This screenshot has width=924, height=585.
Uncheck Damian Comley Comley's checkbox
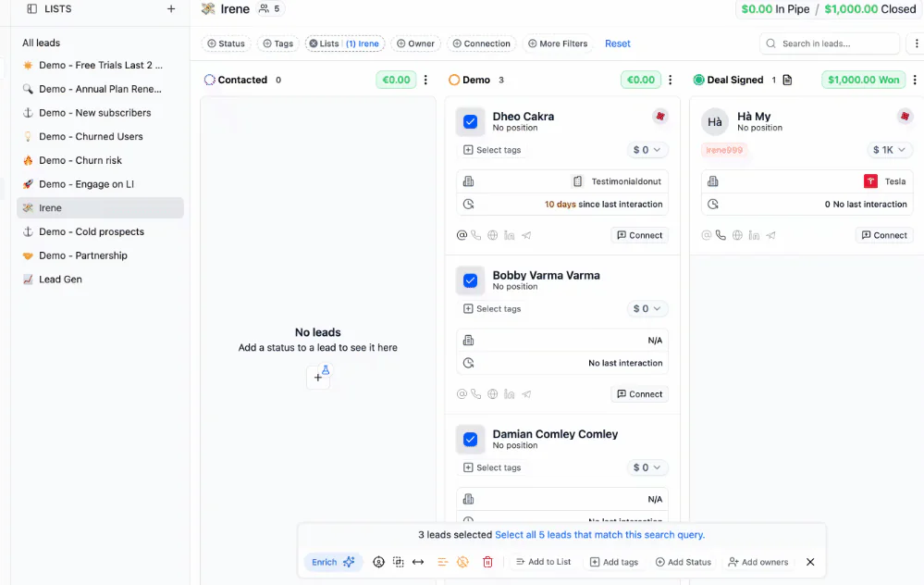point(470,440)
